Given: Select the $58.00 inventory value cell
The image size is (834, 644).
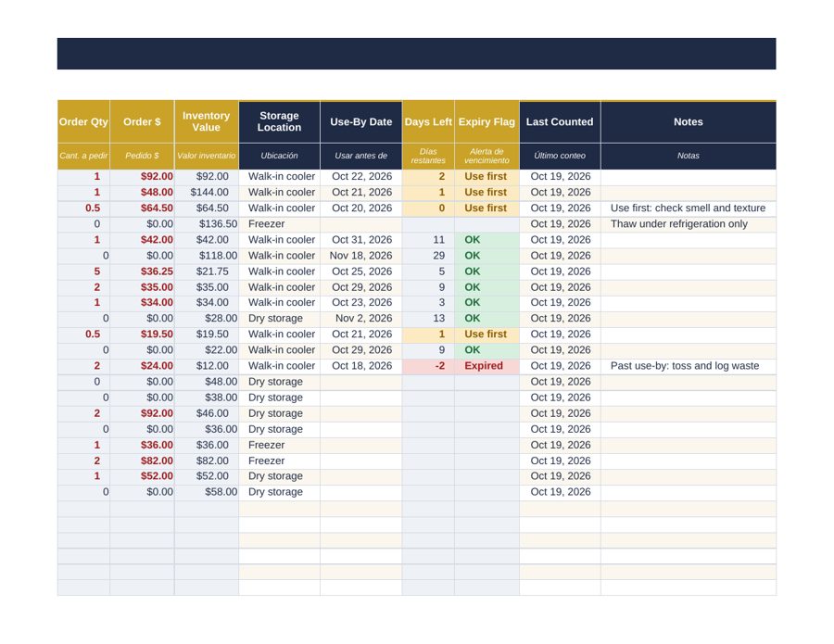Looking at the screenshot, I should 207,492.
